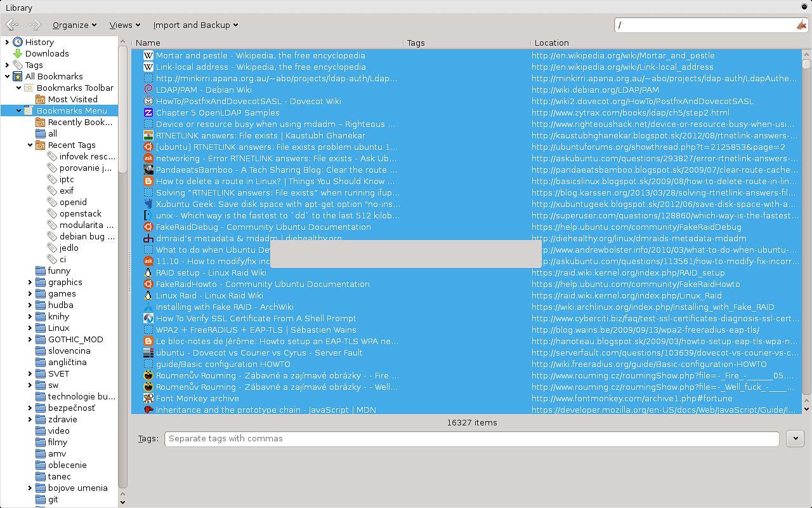812x508 pixels.
Task: Sort bookmarks by the Location column header
Action: (x=666, y=43)
